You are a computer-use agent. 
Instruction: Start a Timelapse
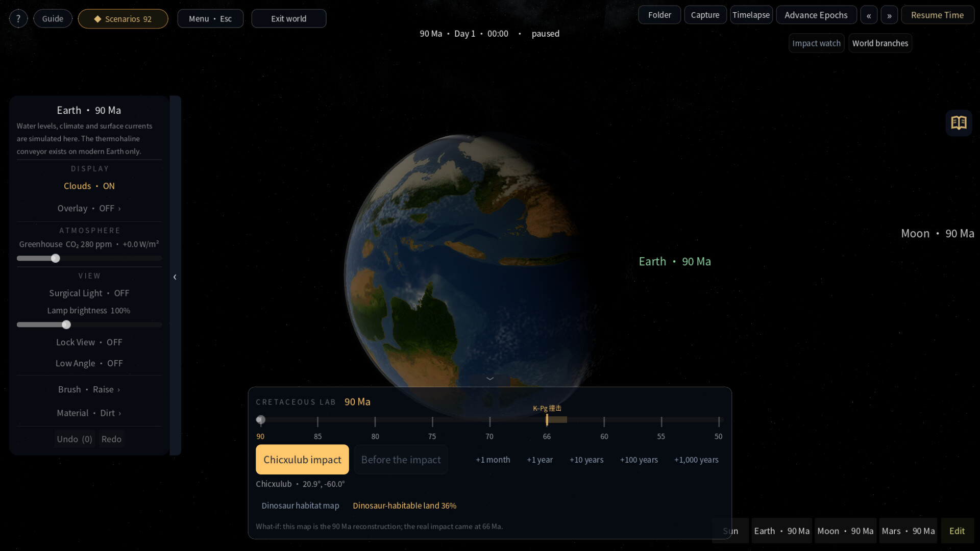click(751, 15)
